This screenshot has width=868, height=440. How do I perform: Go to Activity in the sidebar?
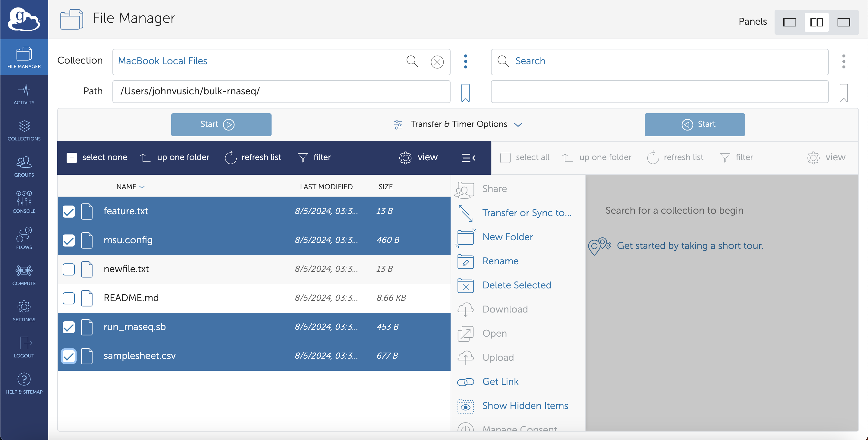point(24,94)
